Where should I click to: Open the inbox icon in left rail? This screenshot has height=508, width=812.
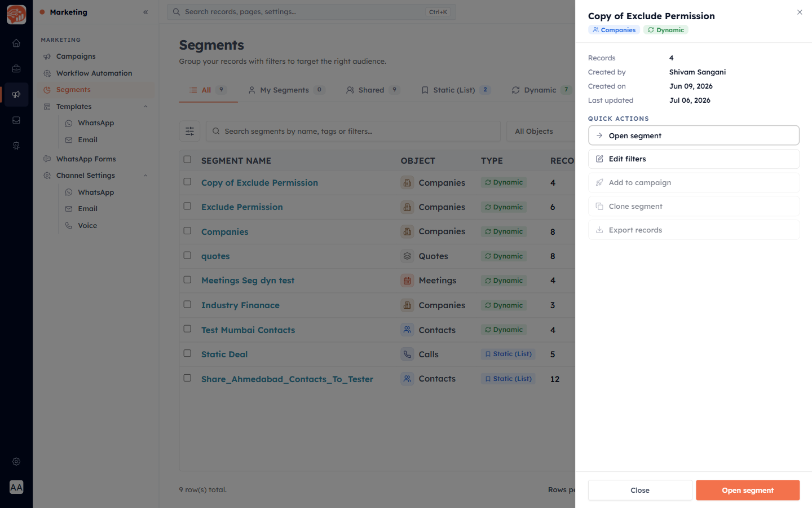tap(16, 120)
